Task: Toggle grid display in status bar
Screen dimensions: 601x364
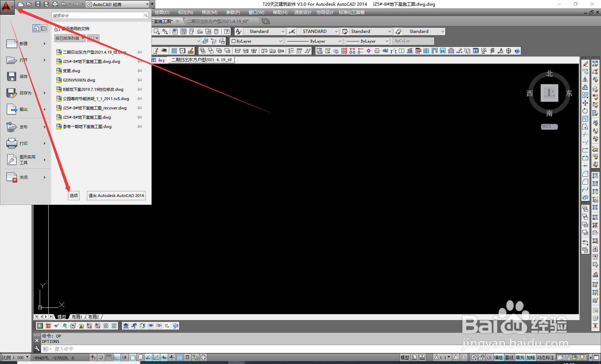Action: pos(109,357)
